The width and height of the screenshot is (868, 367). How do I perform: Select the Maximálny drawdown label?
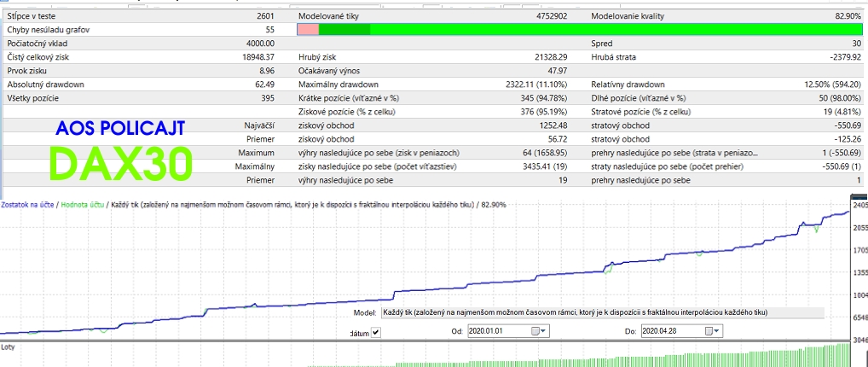pos(339,84)
